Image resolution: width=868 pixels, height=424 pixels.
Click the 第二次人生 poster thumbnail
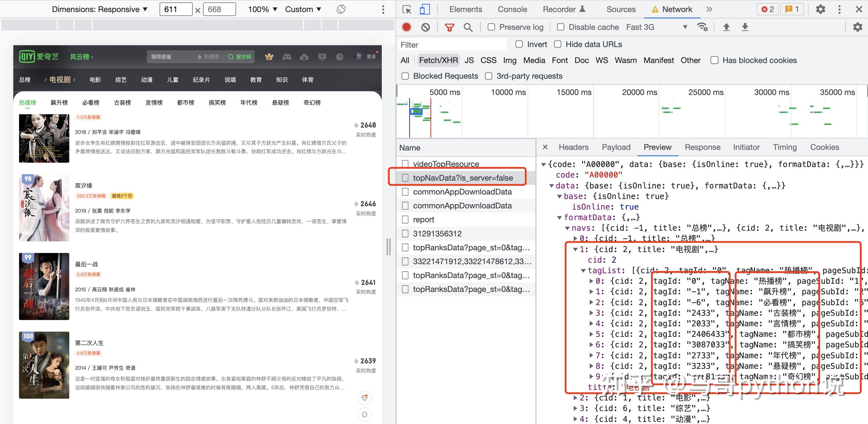tap(44, 365)
